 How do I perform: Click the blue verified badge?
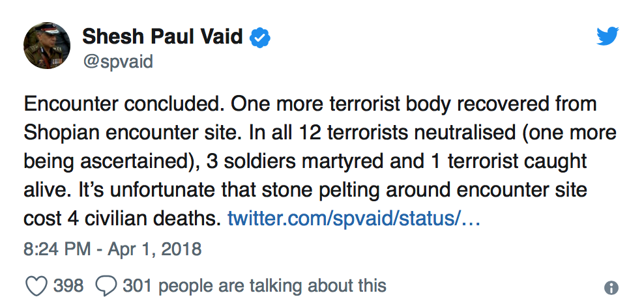click(261, 38)
